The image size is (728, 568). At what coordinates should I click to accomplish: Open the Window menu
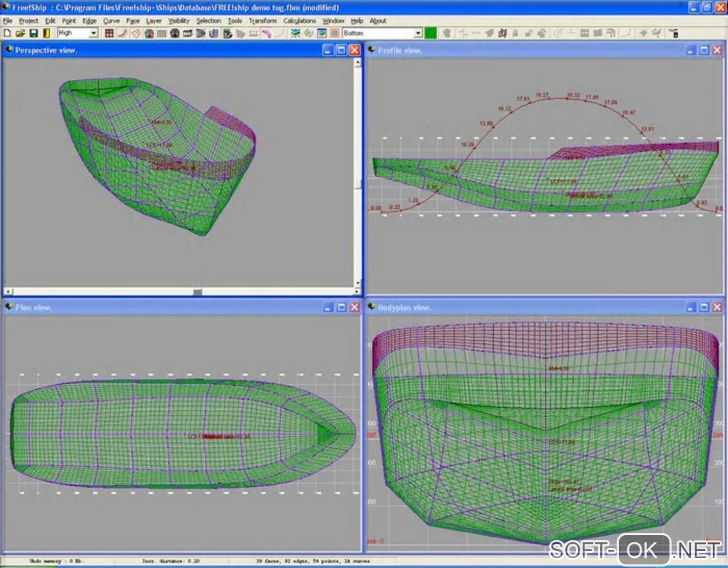tap(333, 21)
